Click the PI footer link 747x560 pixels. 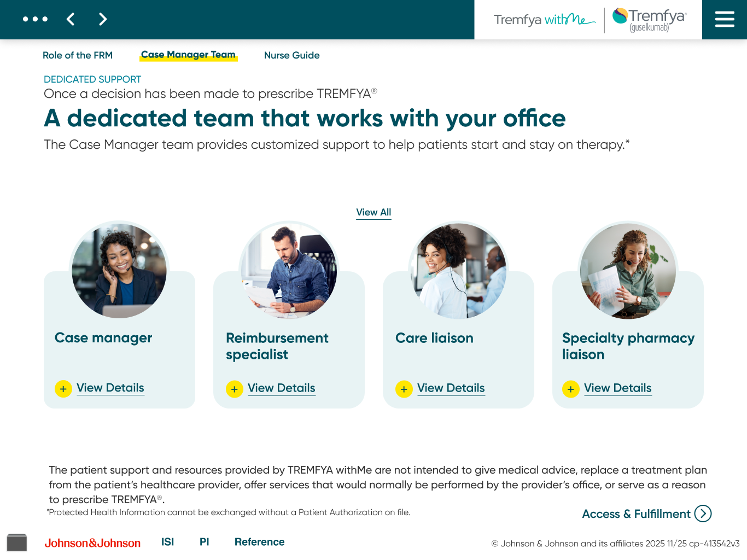pos(203,542)
